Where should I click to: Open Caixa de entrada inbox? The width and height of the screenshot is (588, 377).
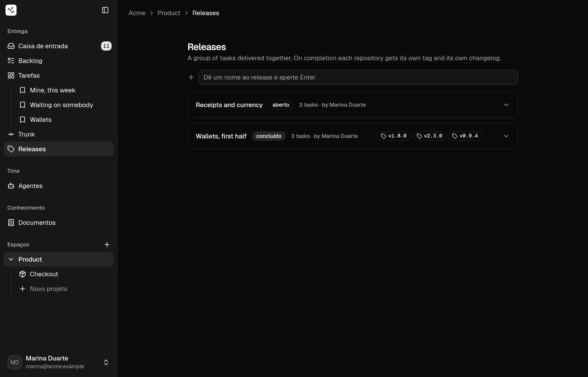pos(59,46)
